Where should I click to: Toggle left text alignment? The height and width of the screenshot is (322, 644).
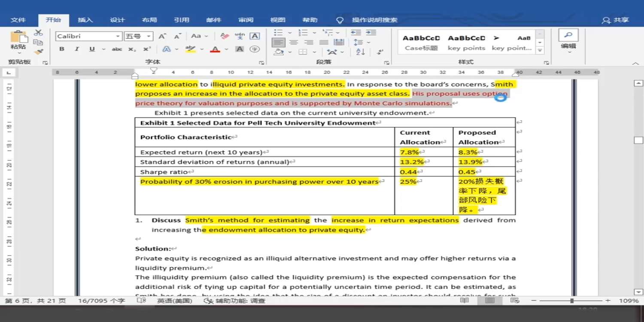coord(278,42)
